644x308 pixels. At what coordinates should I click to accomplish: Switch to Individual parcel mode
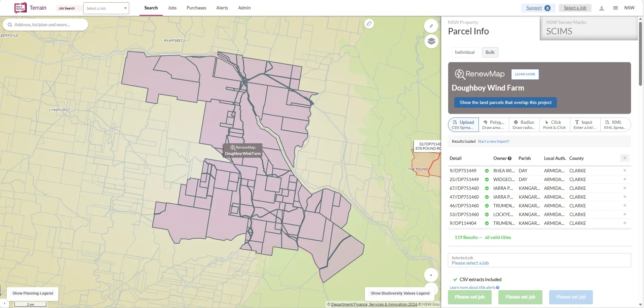pyautogui.click(x=464, y=53)
